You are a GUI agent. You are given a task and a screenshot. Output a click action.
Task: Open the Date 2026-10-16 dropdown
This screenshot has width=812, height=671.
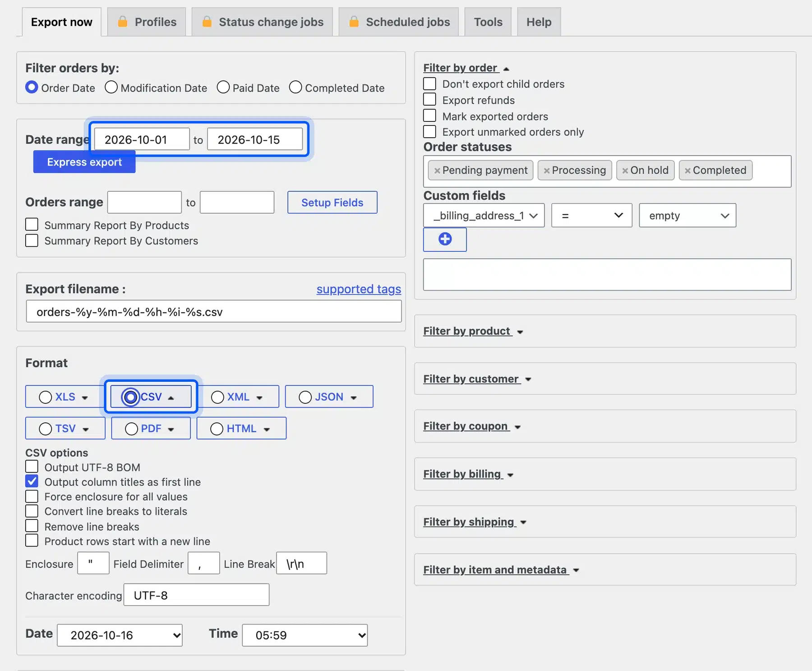[x=120, y=635]
